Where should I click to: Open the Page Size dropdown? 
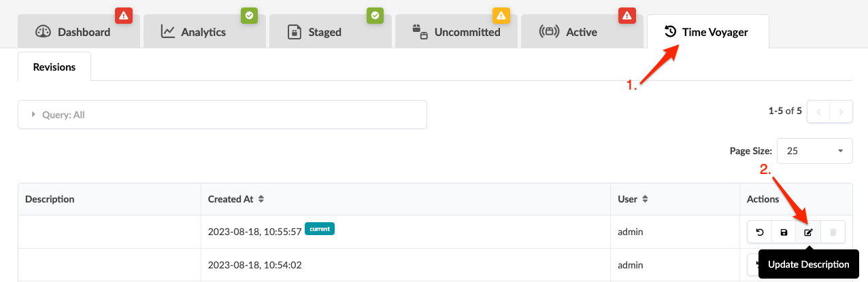point(814,151)
